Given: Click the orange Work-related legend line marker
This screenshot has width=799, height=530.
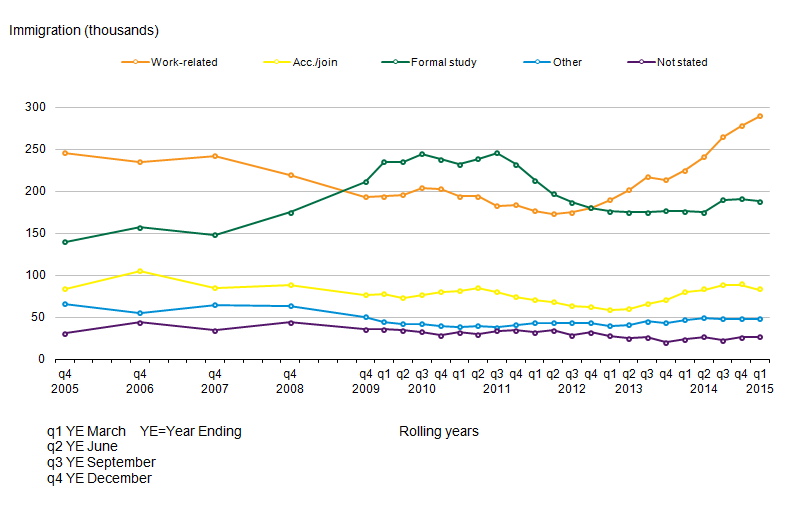Looking at the screenshot, I should point(135,62).
